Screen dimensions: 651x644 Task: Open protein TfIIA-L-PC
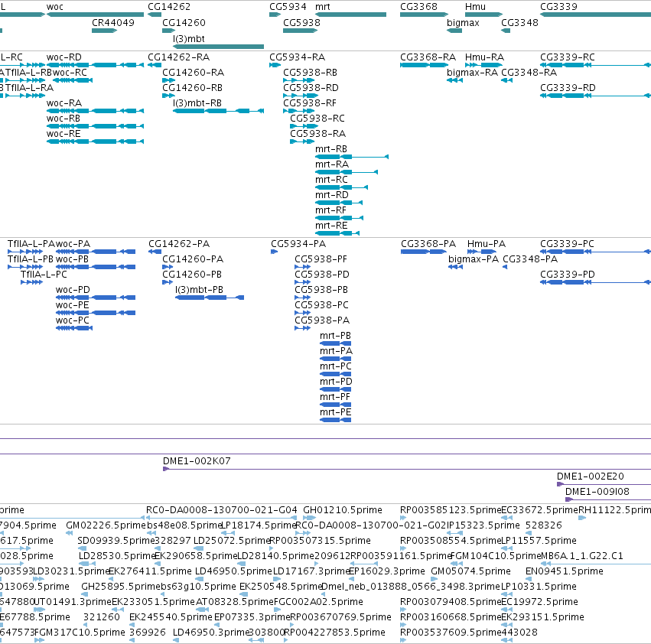44,275
